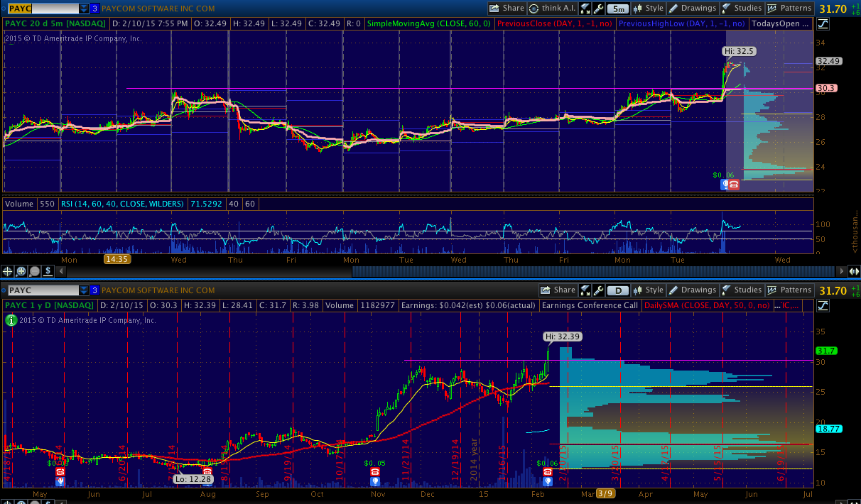Click the PreviousClose study label

(x=556, y=23)
